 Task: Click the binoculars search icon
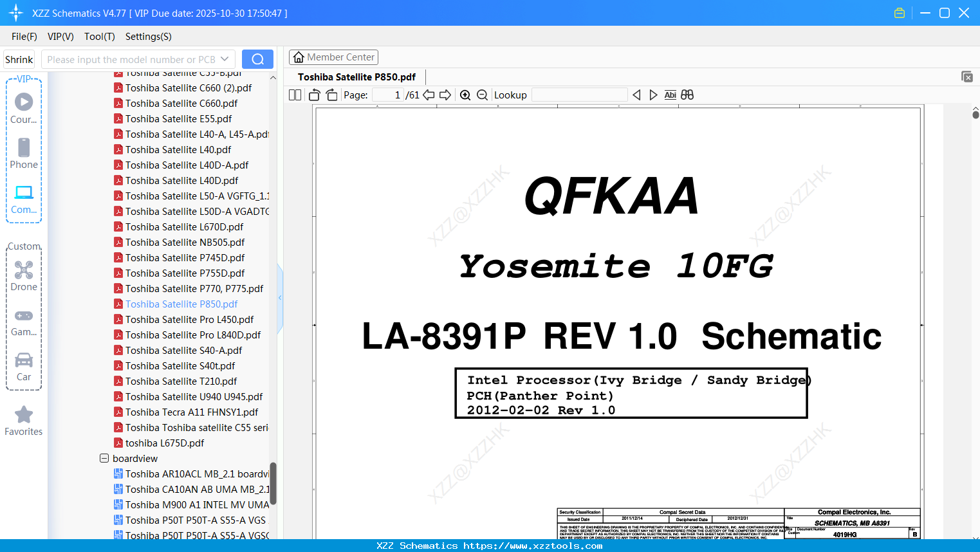(x=687, y=95)
